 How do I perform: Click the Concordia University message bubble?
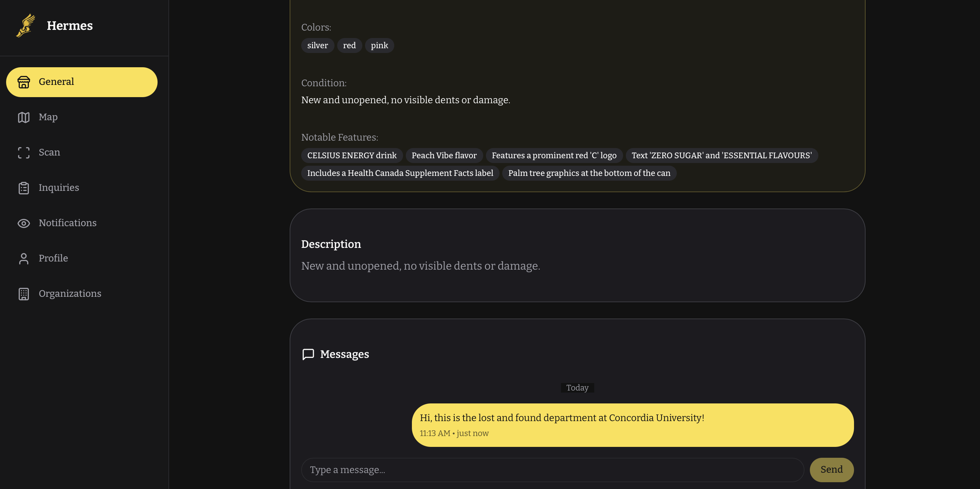[632, 425]
